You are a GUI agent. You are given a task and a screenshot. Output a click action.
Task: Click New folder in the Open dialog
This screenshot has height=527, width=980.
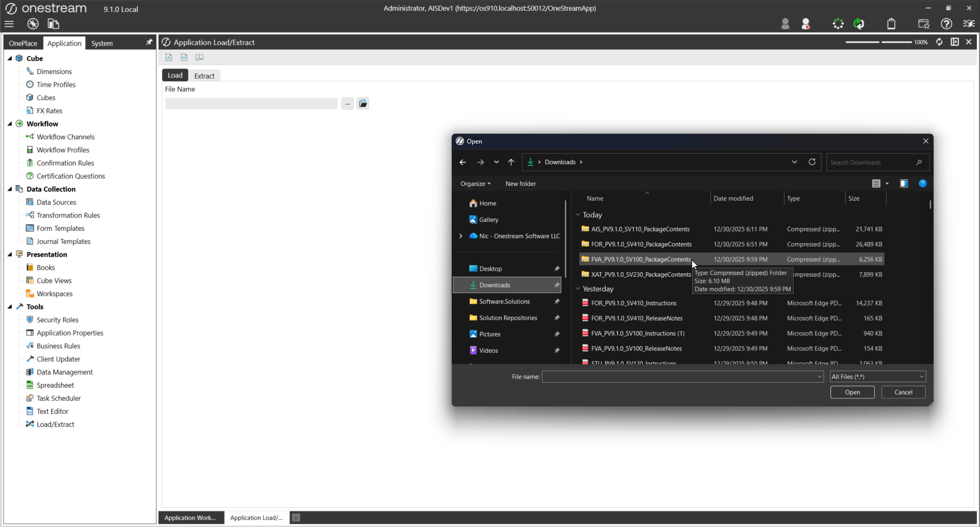[520, 184]
